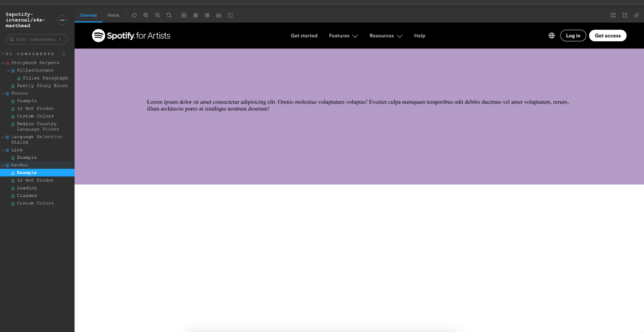Copy the story link
The image size is (644, 332).
[x=637, y=15]
